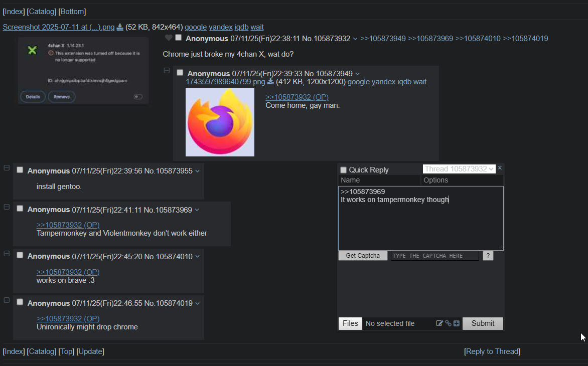Click Reply to Thread link
This screenshot has width=588, height=366.
click(492, 351)
